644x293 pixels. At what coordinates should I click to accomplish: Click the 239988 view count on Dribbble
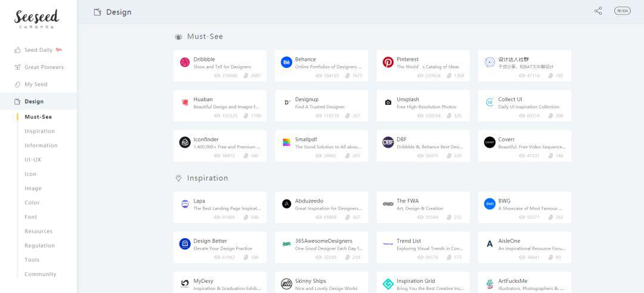(x=230, y=76)
